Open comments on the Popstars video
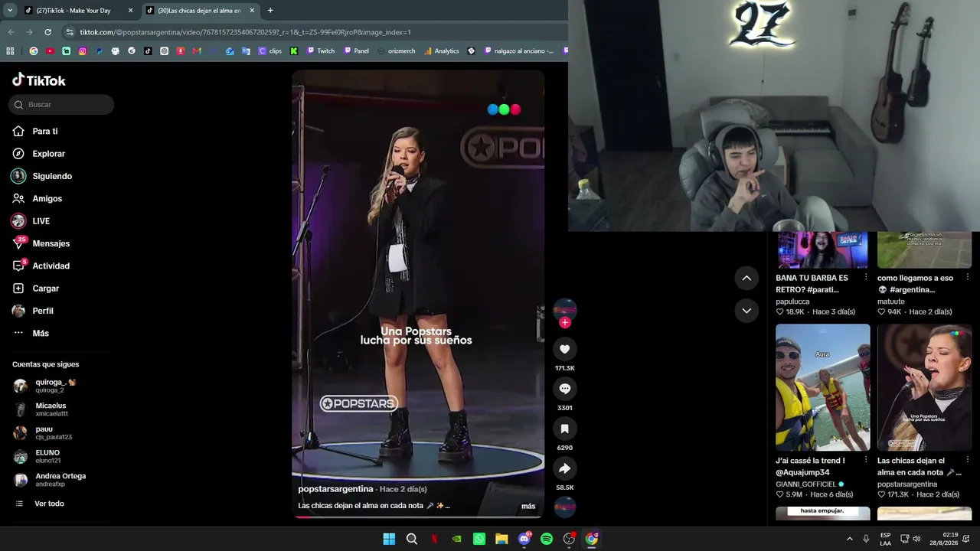The height and width of the screenshot is (551, 980). tap(565, 389)
